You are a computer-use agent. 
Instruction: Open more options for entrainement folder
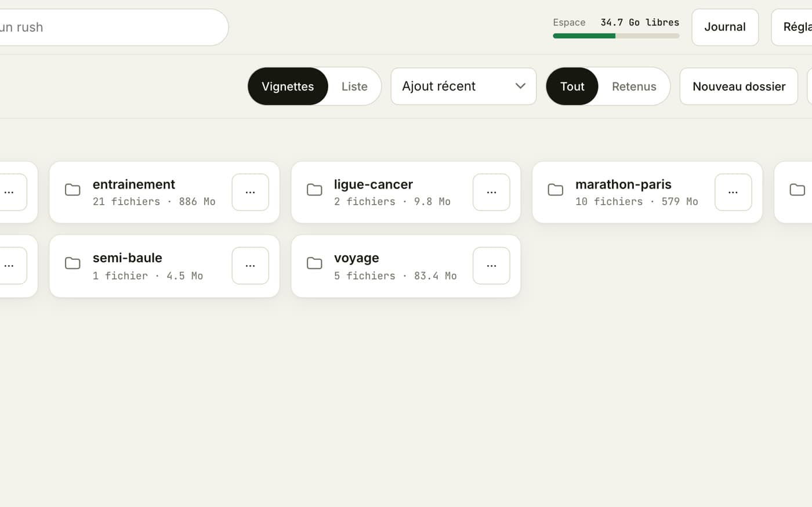(250, 192)
